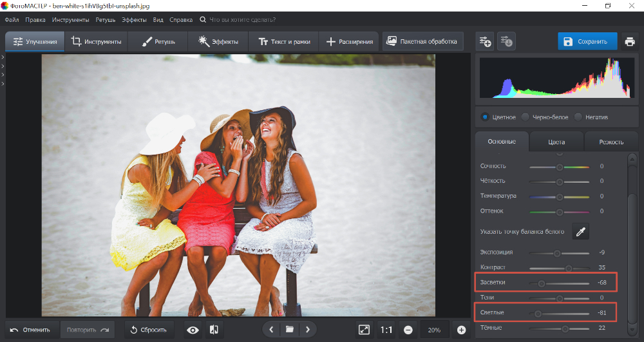
Task: Click the Сохранить button
Action: (x=587, y=42)
